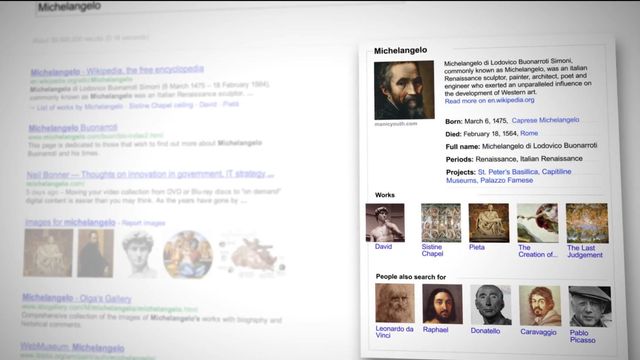Click The Creation of... thumbnail
640x360 pixels.
pyautogui.click(x=538, y=223)
